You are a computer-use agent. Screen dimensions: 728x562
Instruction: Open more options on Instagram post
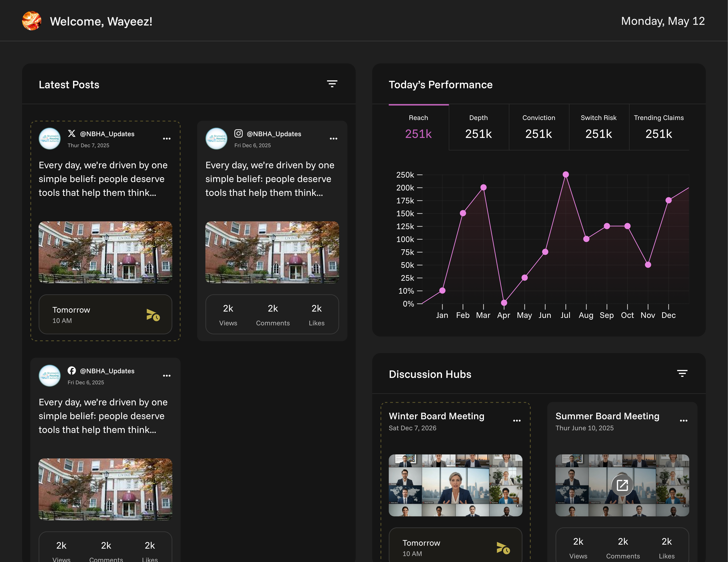[333, 139]
